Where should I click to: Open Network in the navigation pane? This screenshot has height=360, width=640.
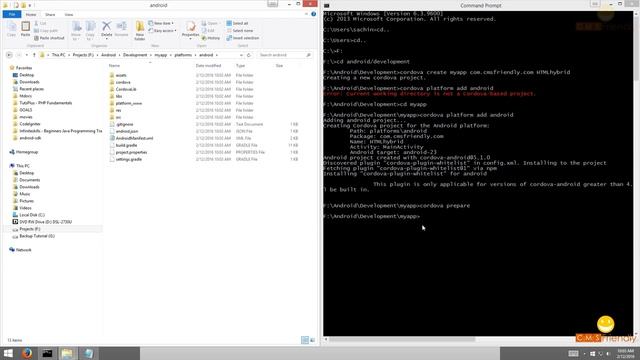23,250
